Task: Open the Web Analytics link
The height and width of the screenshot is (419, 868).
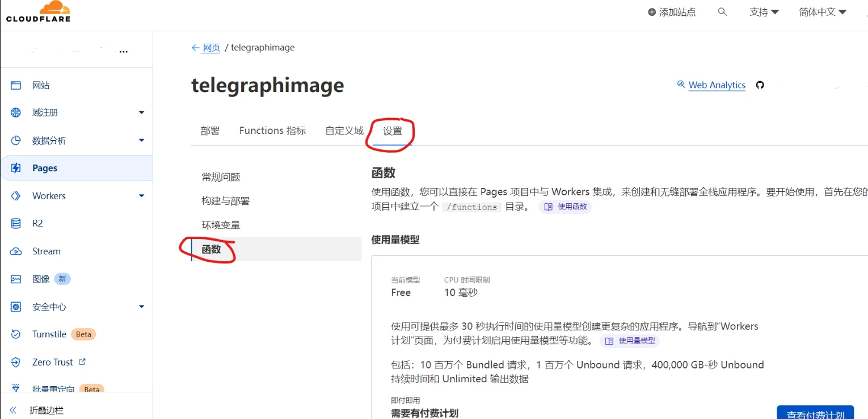Action: pos(717,85)
